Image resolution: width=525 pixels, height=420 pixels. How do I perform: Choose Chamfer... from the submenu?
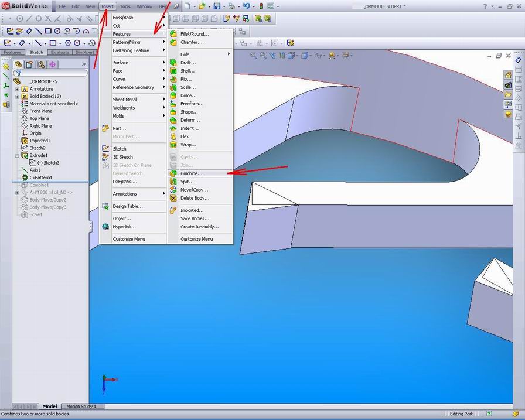pos(191,42)
